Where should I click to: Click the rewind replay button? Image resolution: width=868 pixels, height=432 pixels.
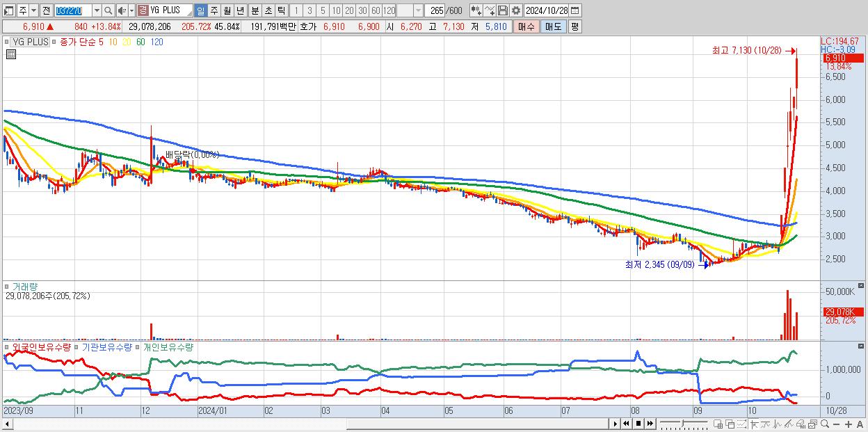tap(627, 424)
